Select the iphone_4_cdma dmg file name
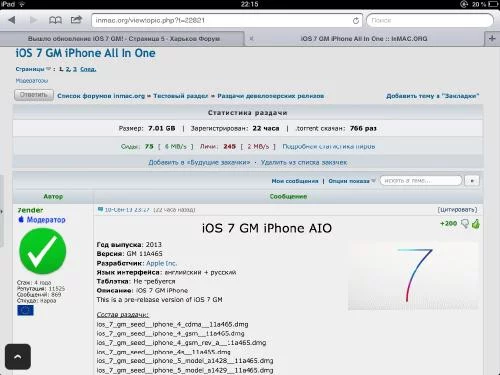 pyautogui.click(x=172, y=324)
